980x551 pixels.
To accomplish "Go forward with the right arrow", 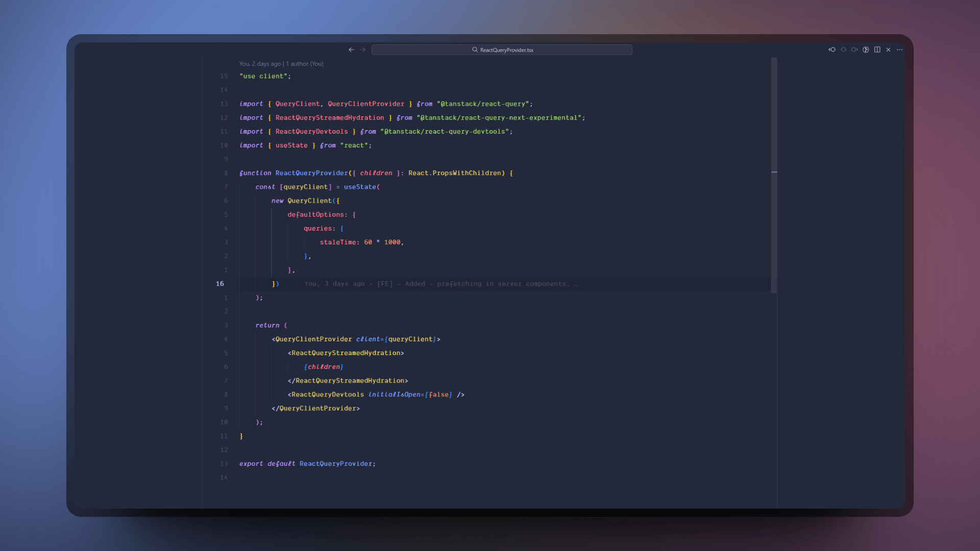I will 362,49.
